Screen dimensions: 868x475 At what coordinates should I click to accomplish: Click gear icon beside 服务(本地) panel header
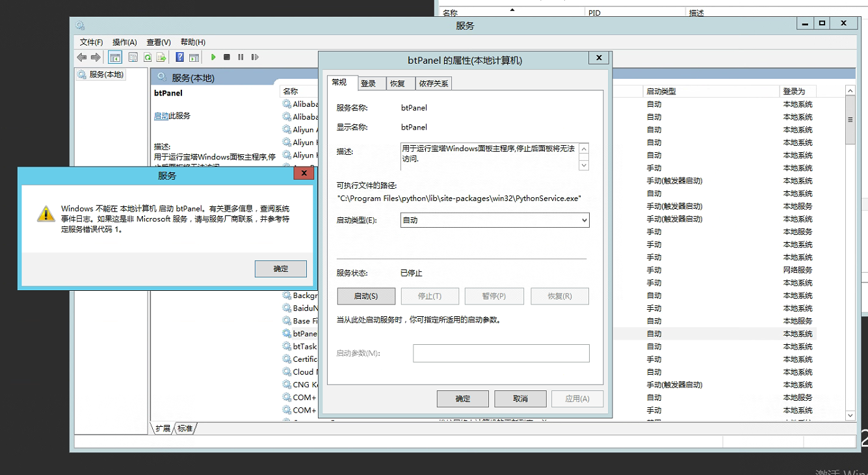(161, 77)
